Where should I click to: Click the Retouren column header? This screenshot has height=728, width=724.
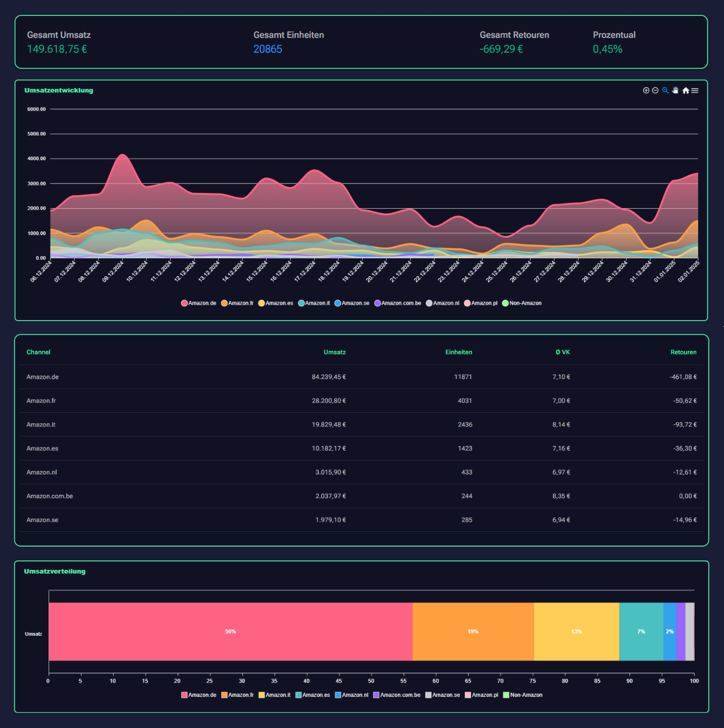pos(683,352)
